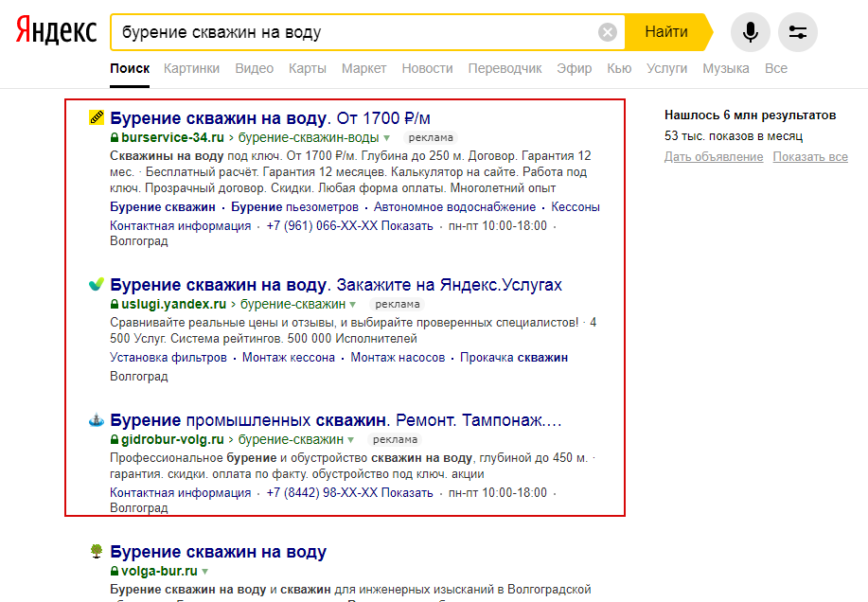Start voice search with the microphone icon

tap(750, 32)
